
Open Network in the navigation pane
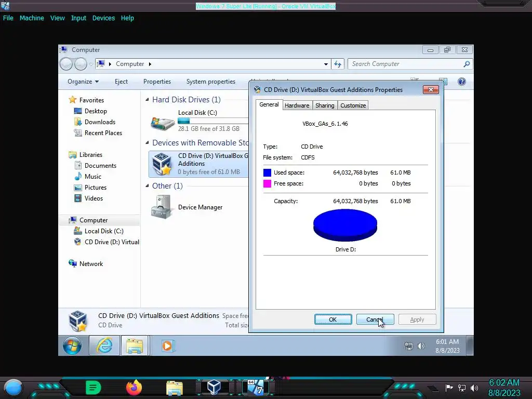point(91,263)
